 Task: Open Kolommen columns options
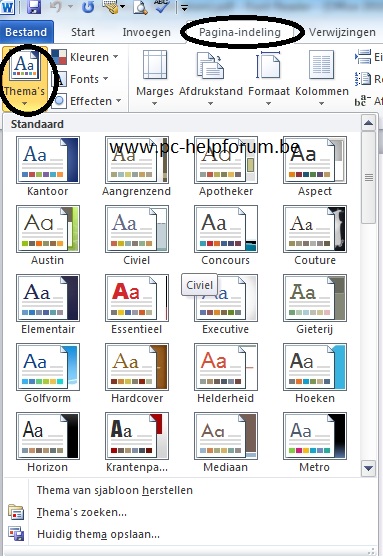point(321,78)
